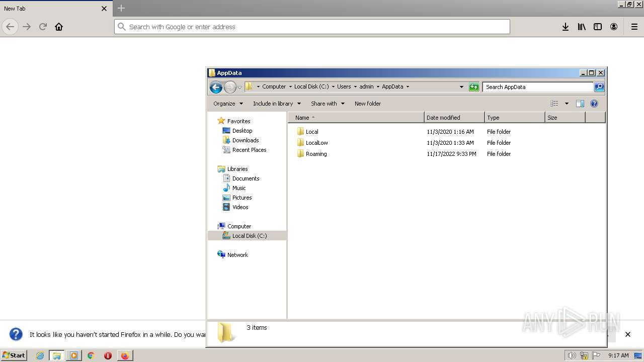Click Users breadcrumb segment

click(344, 86)
